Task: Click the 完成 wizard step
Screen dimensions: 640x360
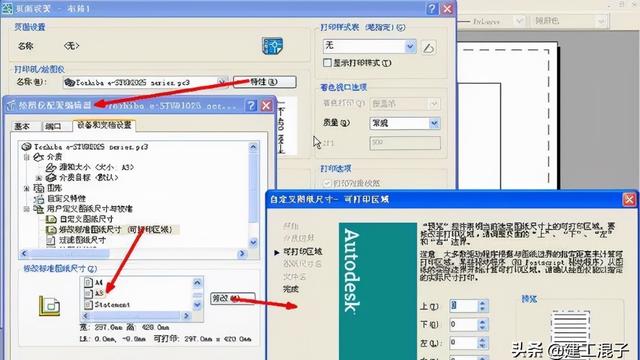Action: click(x=291, y=289)
